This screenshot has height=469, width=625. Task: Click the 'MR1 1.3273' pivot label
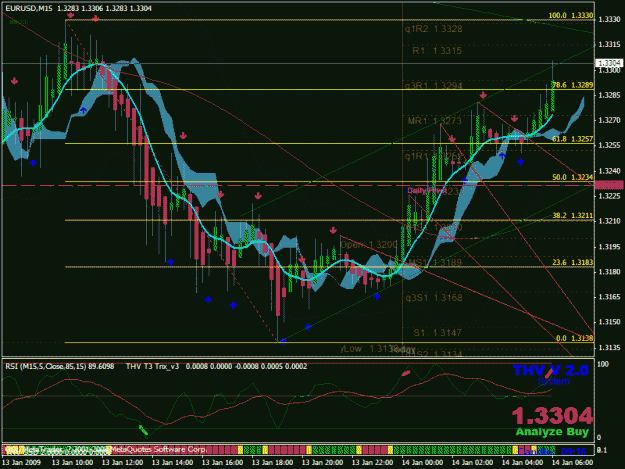[x=434, y=120]
